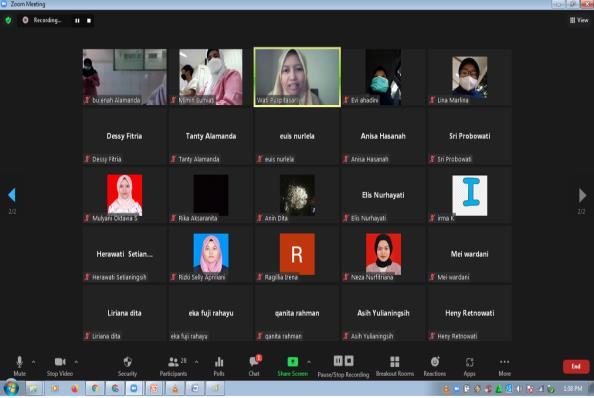Image resolution: width=594 pixels, height=398 pixels.
Task: Select the Arin Dita participant tile
Action: (x=297, y=195)
